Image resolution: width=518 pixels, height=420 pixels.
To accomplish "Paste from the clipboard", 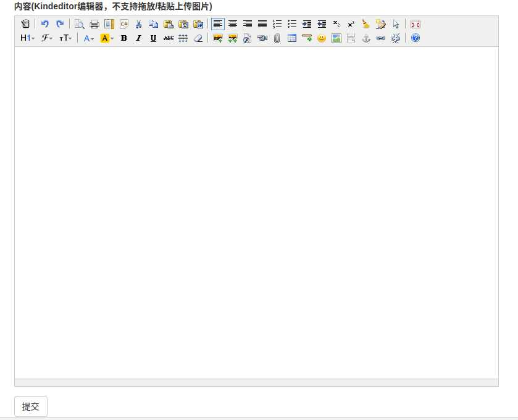I will pyautogui.click(x=168, y=24).
